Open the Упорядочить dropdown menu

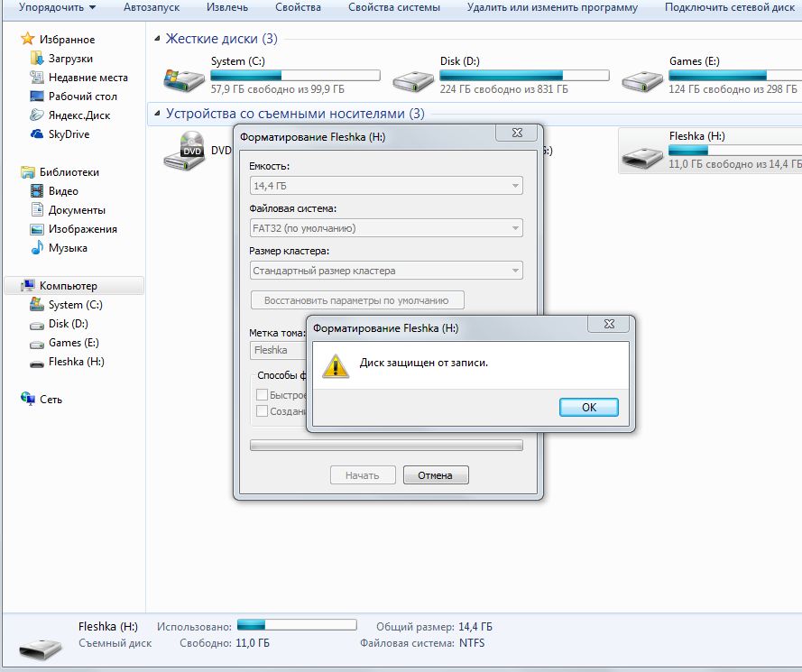(57, 7)
